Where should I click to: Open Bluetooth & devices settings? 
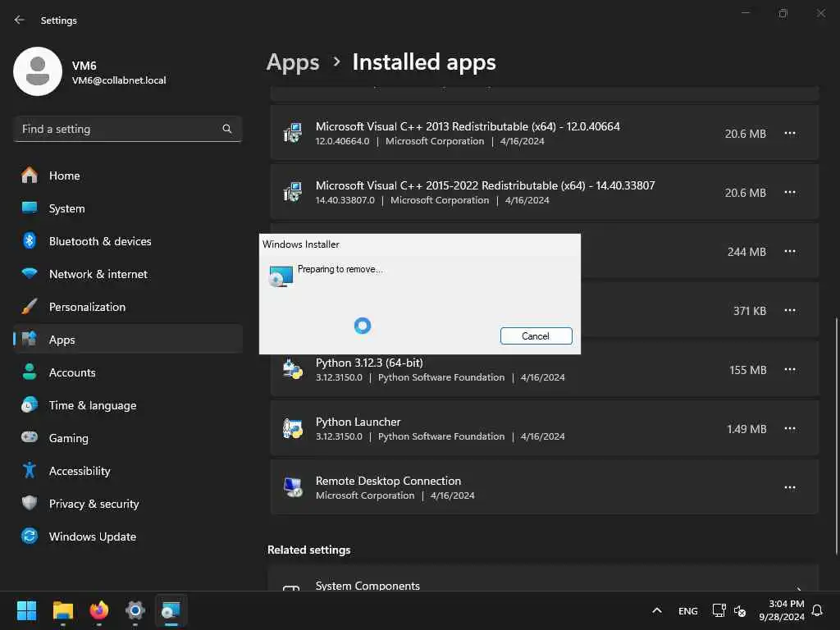coord(127,241)
